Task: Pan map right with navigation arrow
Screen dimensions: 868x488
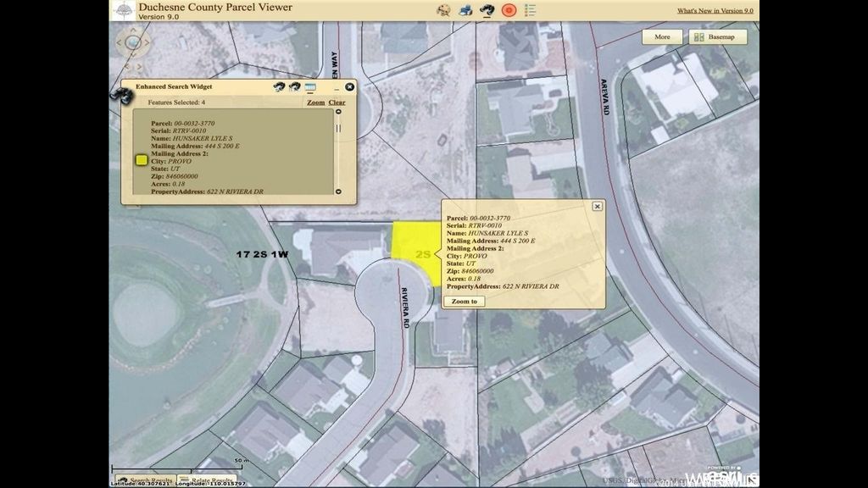Action: coord(147,42)
